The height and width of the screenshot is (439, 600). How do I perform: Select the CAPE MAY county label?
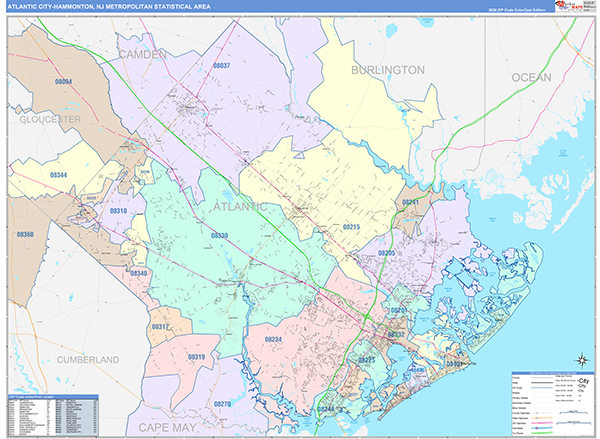168,427
